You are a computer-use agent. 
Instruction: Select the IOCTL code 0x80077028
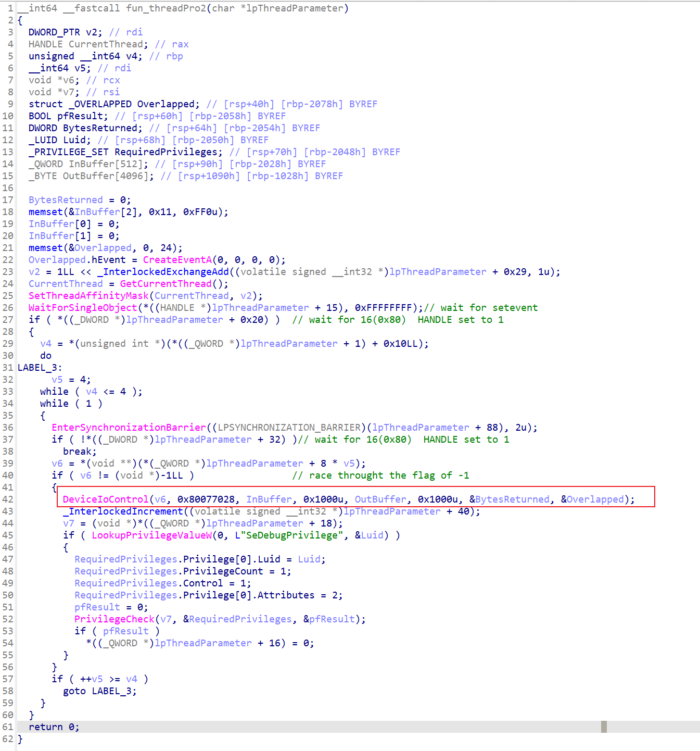[206, 499]
